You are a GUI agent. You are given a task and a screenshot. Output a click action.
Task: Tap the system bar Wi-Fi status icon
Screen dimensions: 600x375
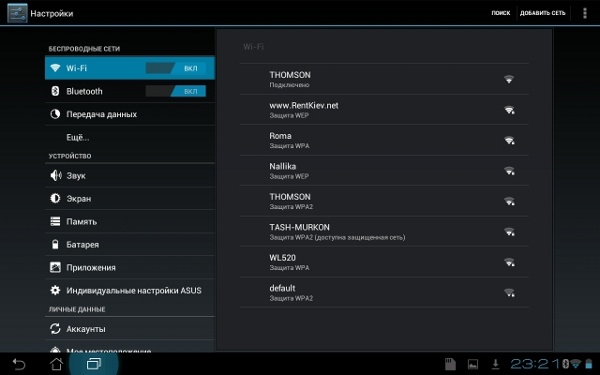[x=575, y=364]
